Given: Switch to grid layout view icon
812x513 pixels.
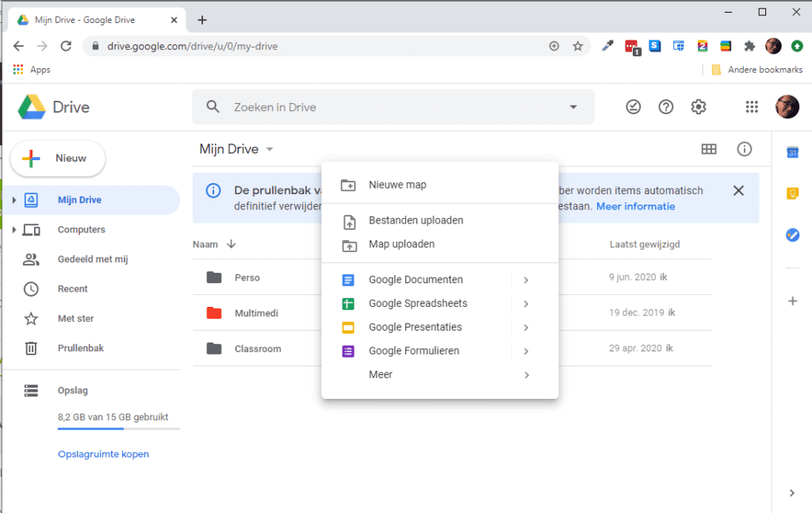Looking at the screenshot, I should [709, 149].
